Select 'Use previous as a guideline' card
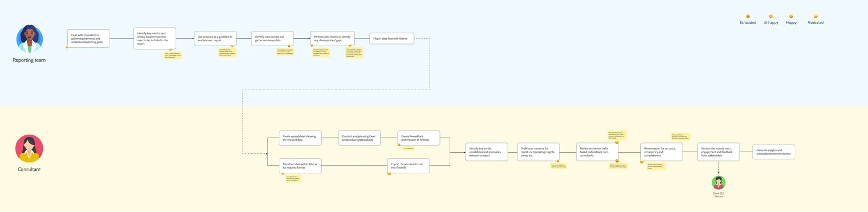 pyautogui.click(x=215, y=39)
